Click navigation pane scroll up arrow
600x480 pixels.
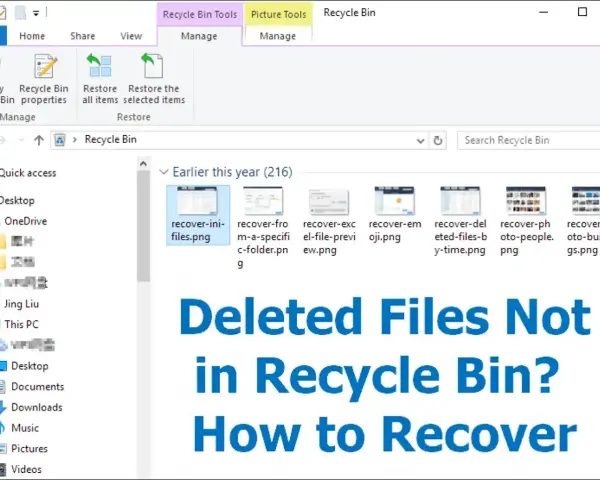click(x=143, y=164)
